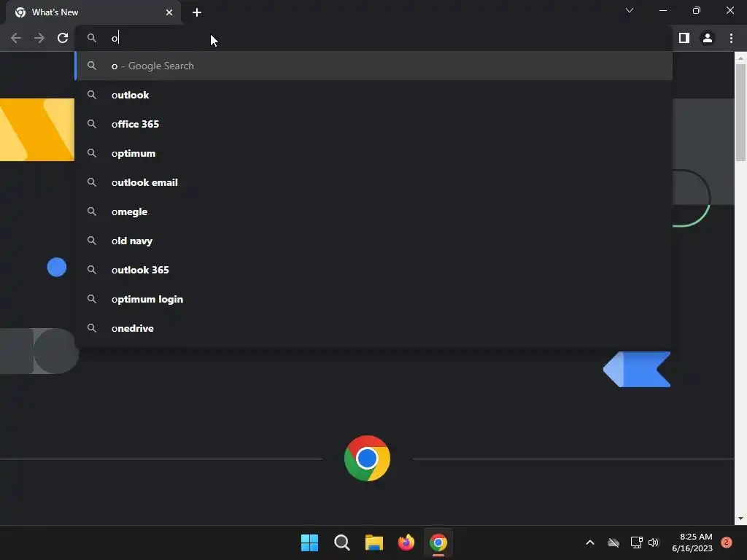Click the scrollbar up arrow
This screenshot has height=560, width=747.
pyautogui.click(x=740, y=58)
